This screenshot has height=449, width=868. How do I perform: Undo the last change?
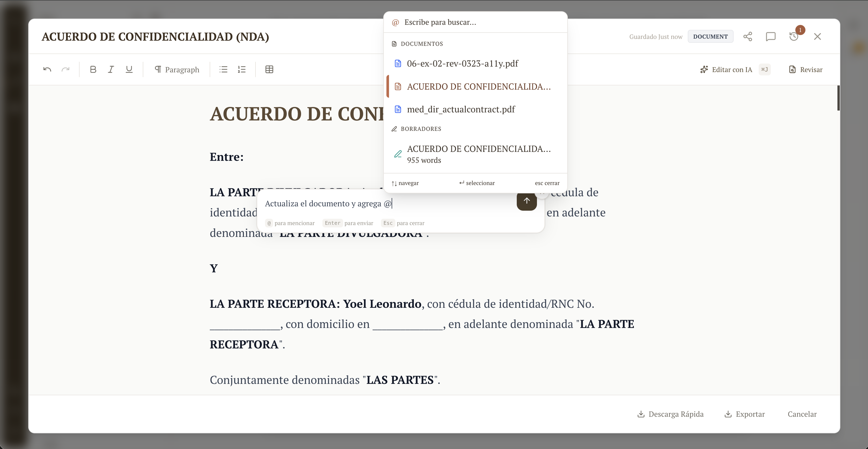48,69
